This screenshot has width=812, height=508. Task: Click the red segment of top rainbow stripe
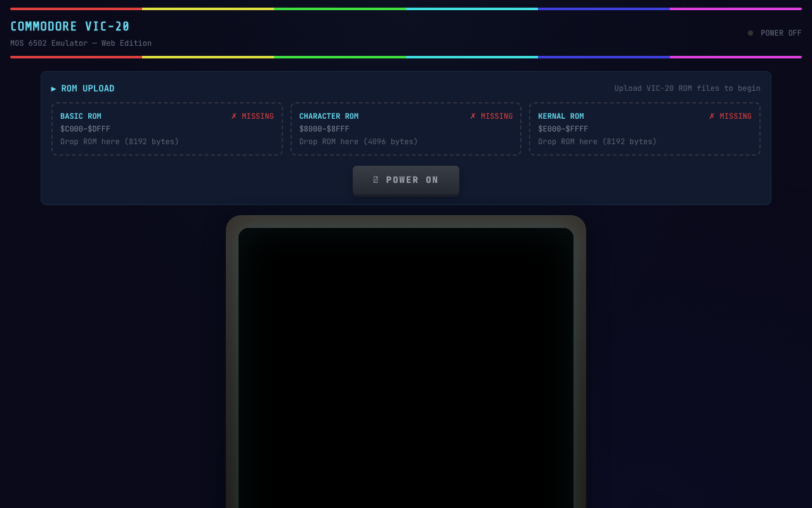coord(76,9)
